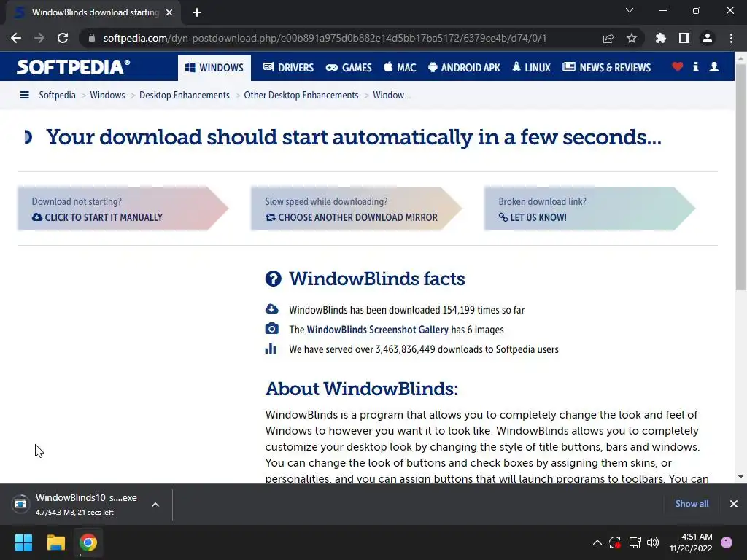Open Other Desktop Enhancements breadcrumb
The width and height of the screenshot is (747, 560).
(x=301, y=96)
